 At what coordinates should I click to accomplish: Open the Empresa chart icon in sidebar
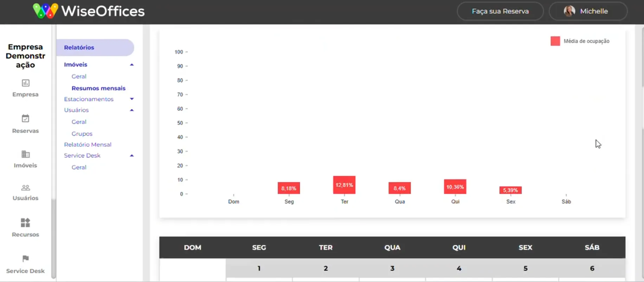click(x=26, y=83)
